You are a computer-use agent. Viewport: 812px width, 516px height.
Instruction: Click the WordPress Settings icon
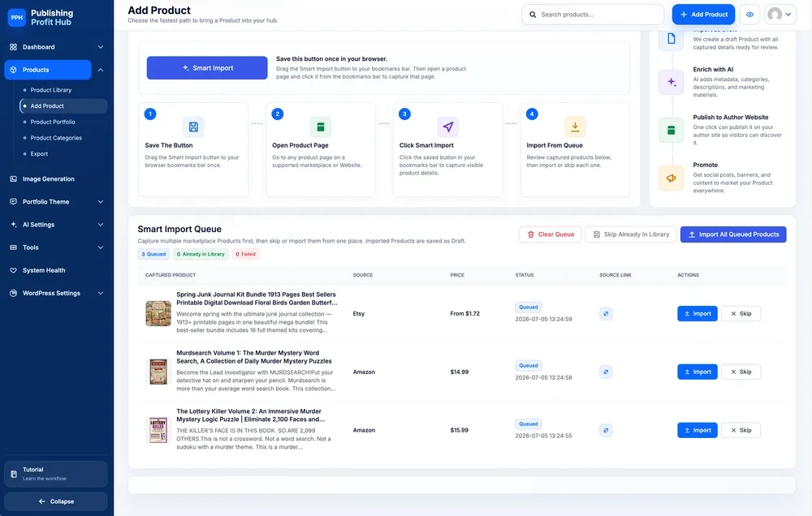14,293
